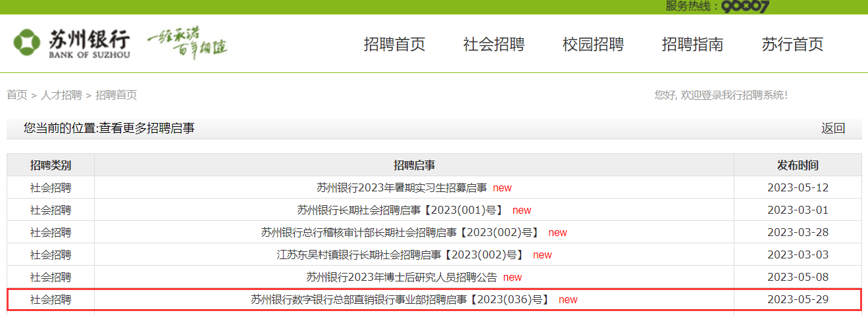Screen dimensions: 868x315
Task: Click the date 2023-03-03
Action: pos(798,254)
